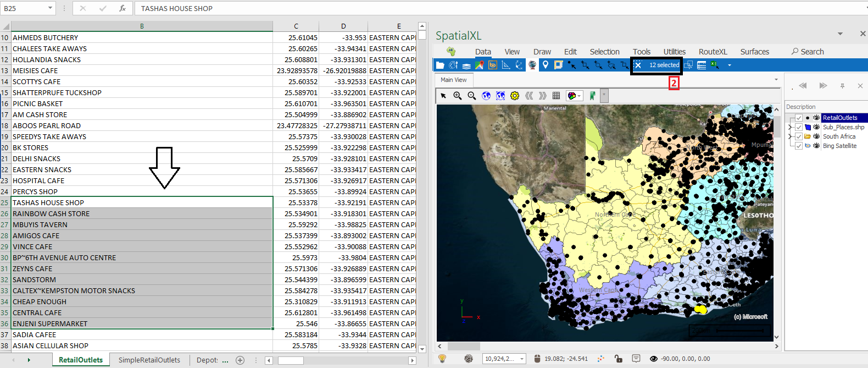Click the zoom in magnifier tool
Image resolution: width=868 pixels, height=368 pixels.
(457, 96)
